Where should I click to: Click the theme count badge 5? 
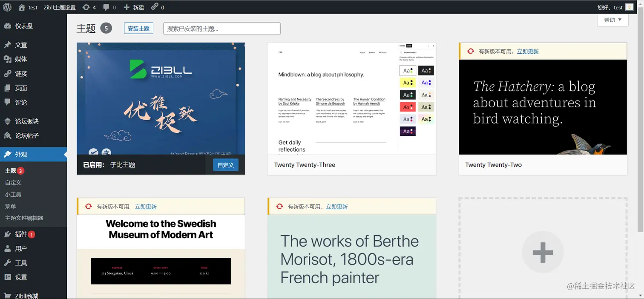pyautogui.click(x=106, y=28)
